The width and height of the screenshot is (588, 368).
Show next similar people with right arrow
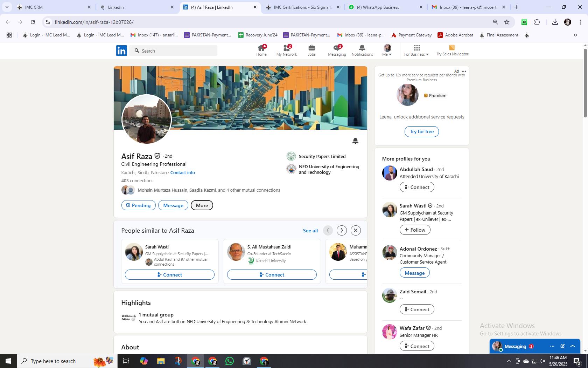tap(342, 230)
